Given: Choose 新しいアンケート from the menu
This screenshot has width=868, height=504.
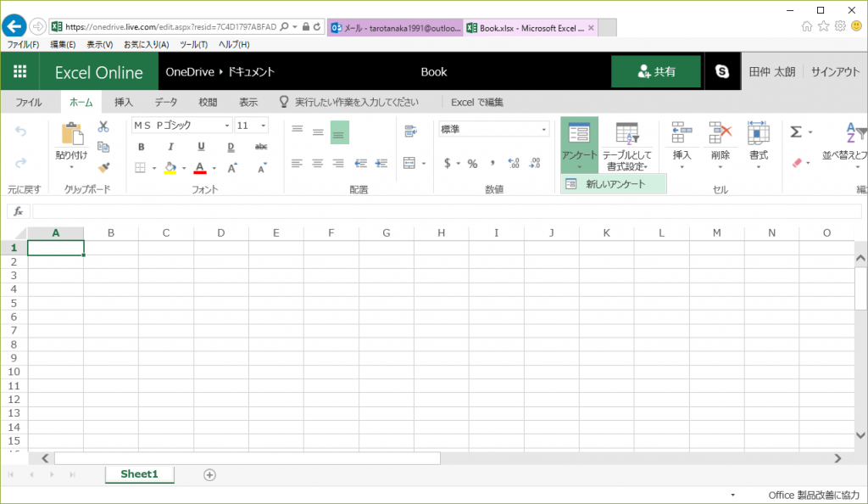Looking at the screenshot, I should coord(614,184).
